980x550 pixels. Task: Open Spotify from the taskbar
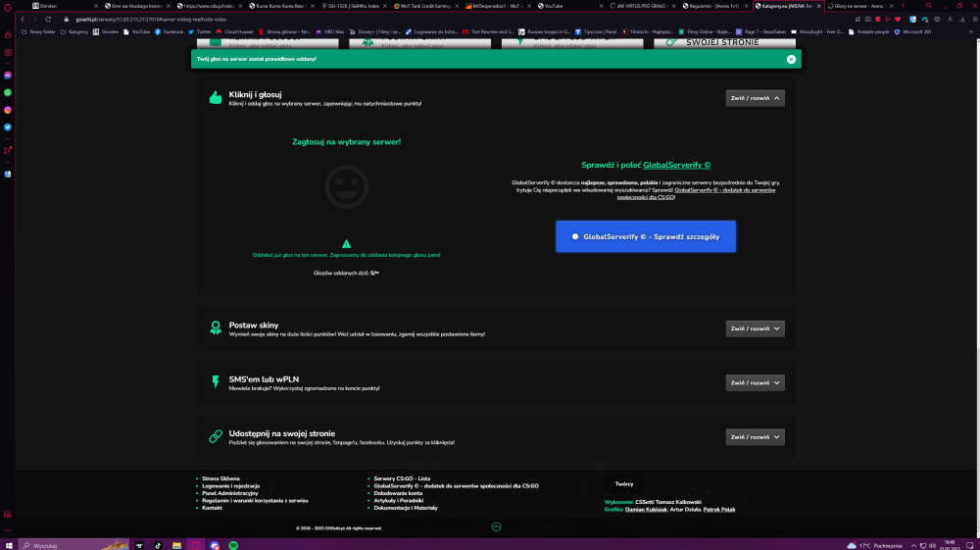coord(233,546)
